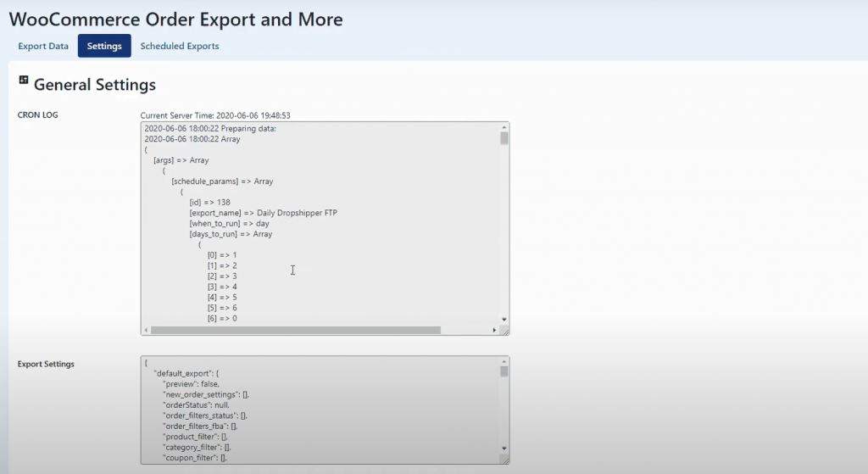Viewport: 868px width, 474px height.
Task: Click the '"preview": false,' line
Action: tap(191, 384)
